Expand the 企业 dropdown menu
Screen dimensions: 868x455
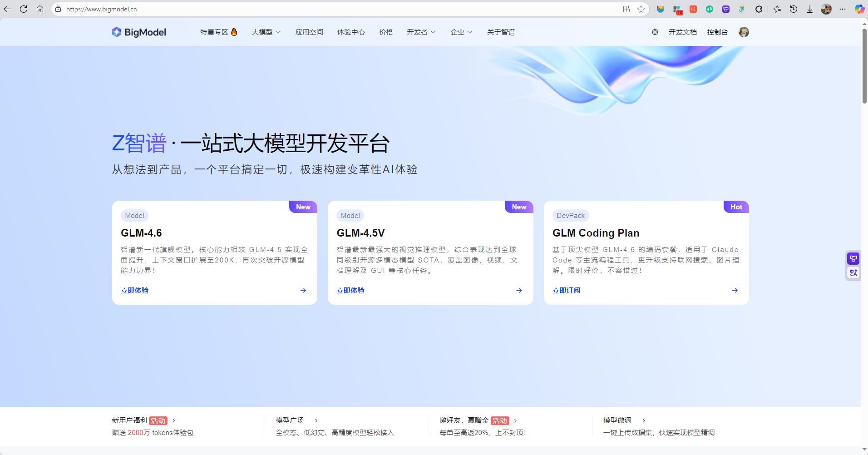(x=461, y=32)
